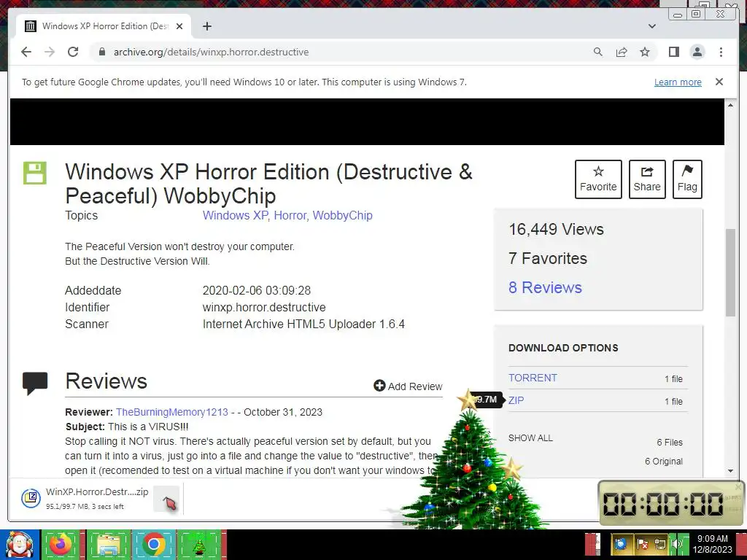Select the Windows XP Horror Edition tab
The height and width of the screenshot is (560, 747).
(104, 26)
